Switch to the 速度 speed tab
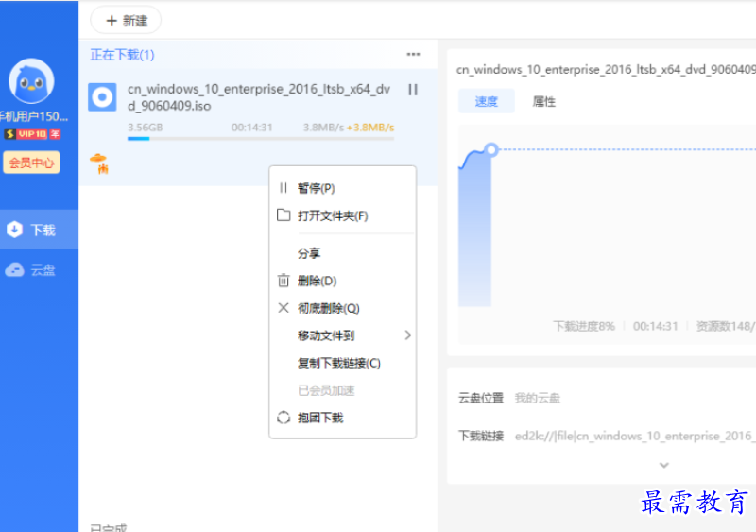This screenshot has height=532, width=756. point(486,101)
